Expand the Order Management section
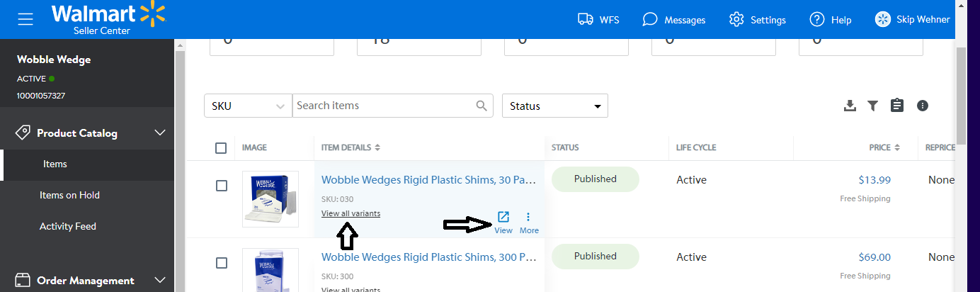Viewport: 980px width, 292px height. pos(160,280)
